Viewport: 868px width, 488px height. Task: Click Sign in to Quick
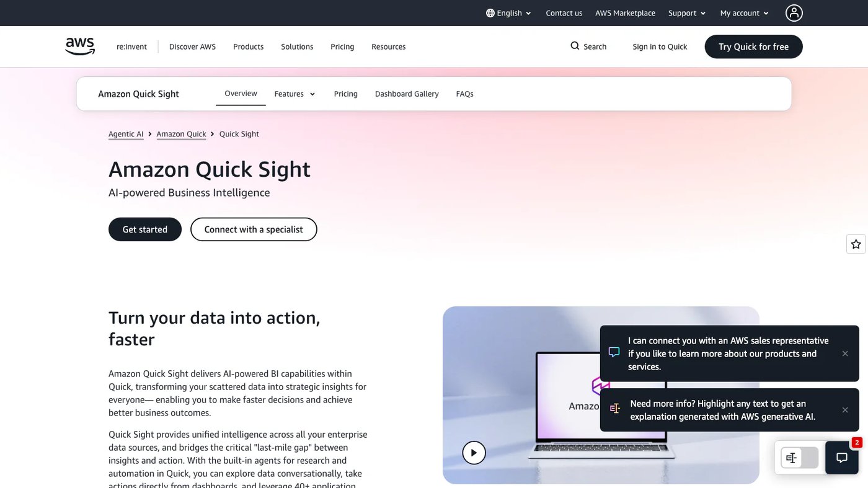point(660,47)
